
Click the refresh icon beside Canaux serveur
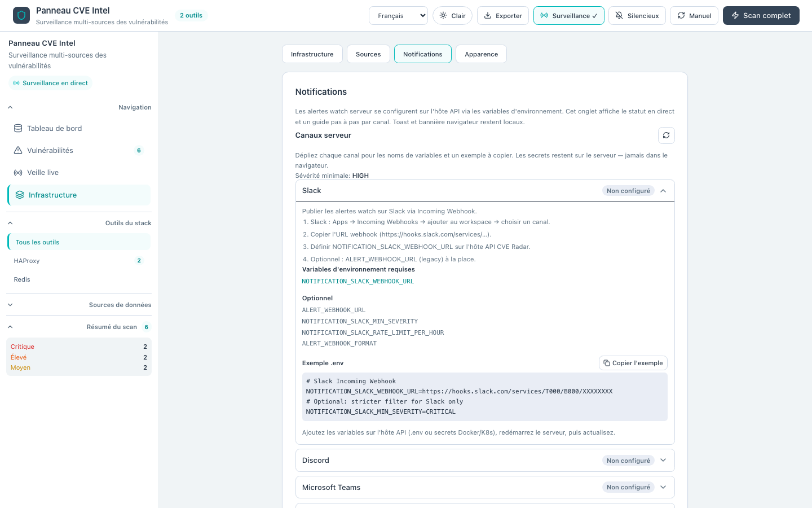click(666, 135)
